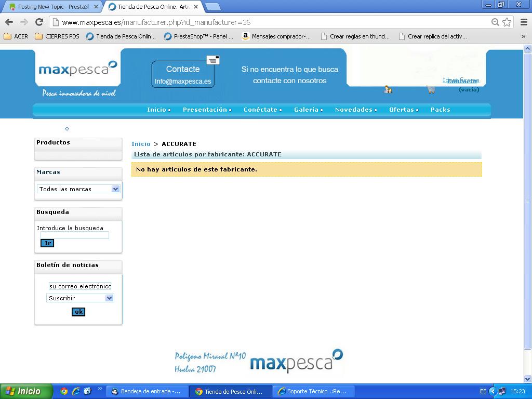Click the user account icon in header
The width and height of the screenshot is (532, 399).
(388, 89)
